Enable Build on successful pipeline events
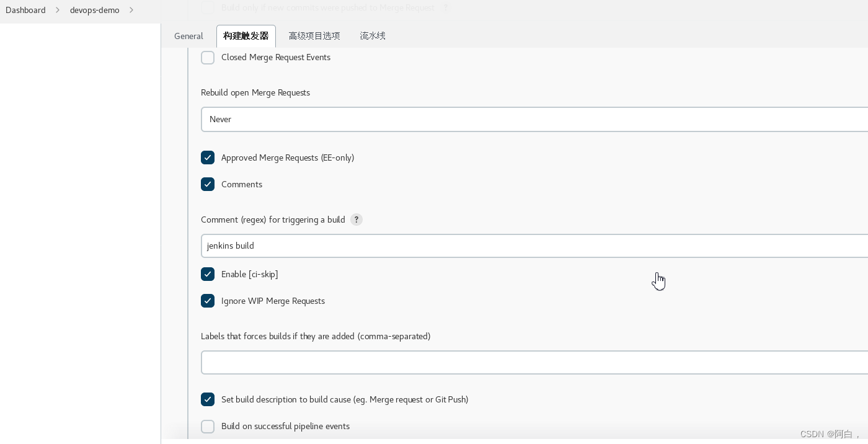Screen dimensions: 868x444 tap(208, 427)
